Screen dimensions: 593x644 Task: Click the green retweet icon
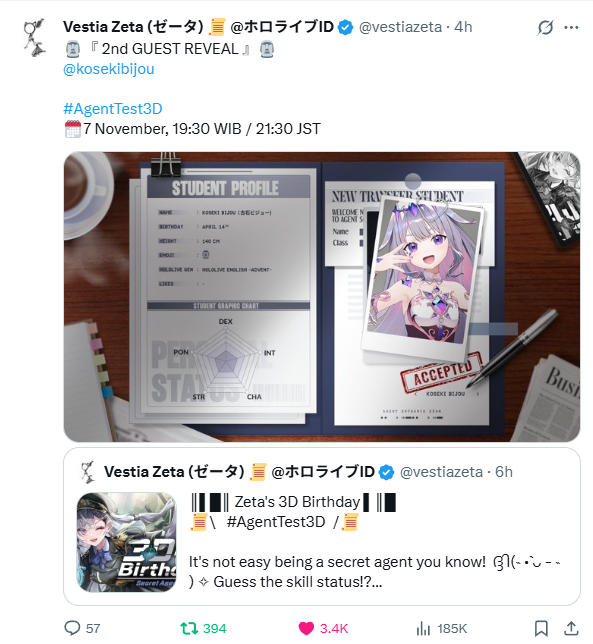coord(189,628)
